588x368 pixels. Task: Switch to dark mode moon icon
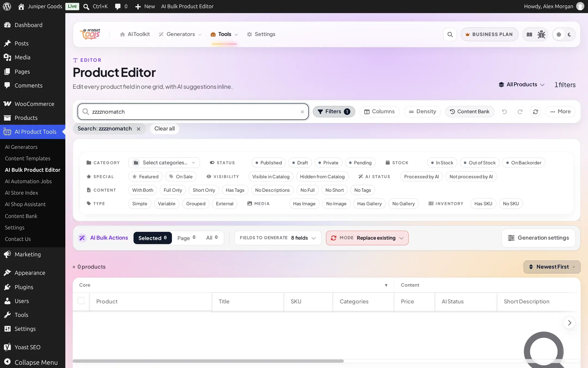pos(569,34)
